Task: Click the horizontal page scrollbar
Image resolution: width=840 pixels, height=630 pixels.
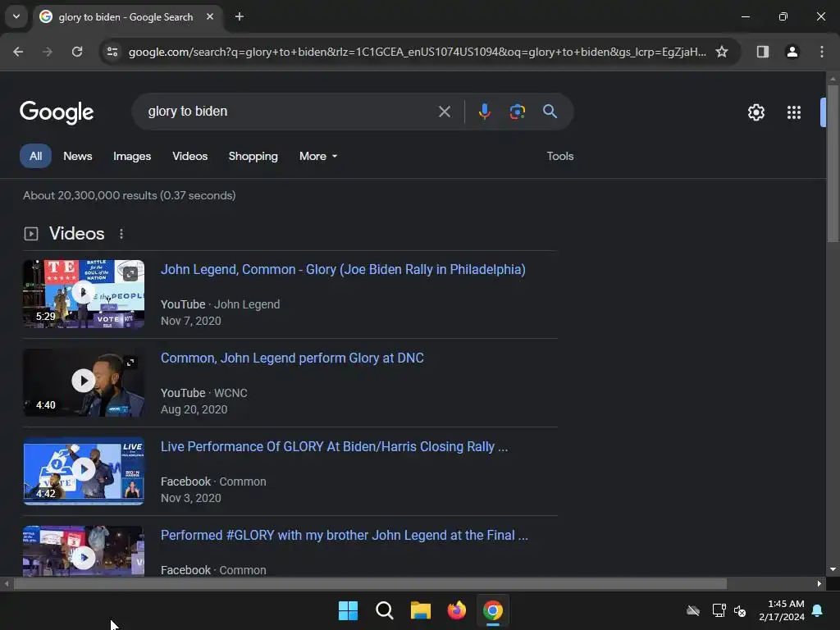Action: click(x=370, y=583)
